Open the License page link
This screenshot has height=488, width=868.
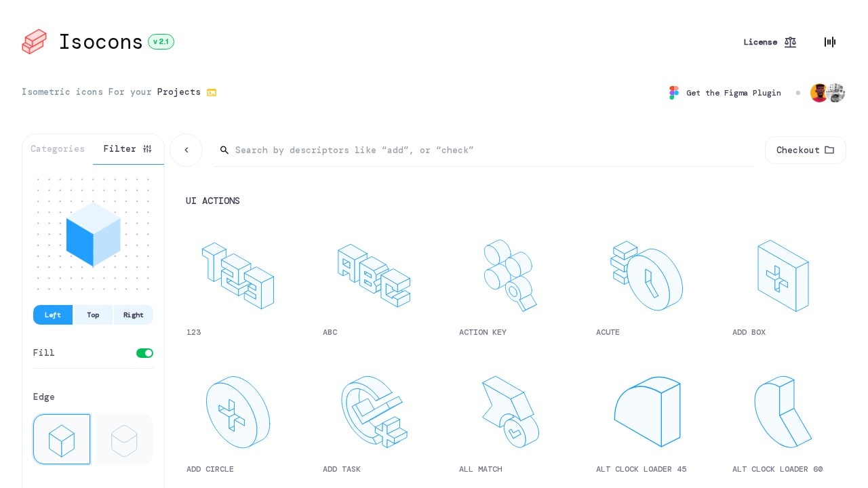click(770, 42)
